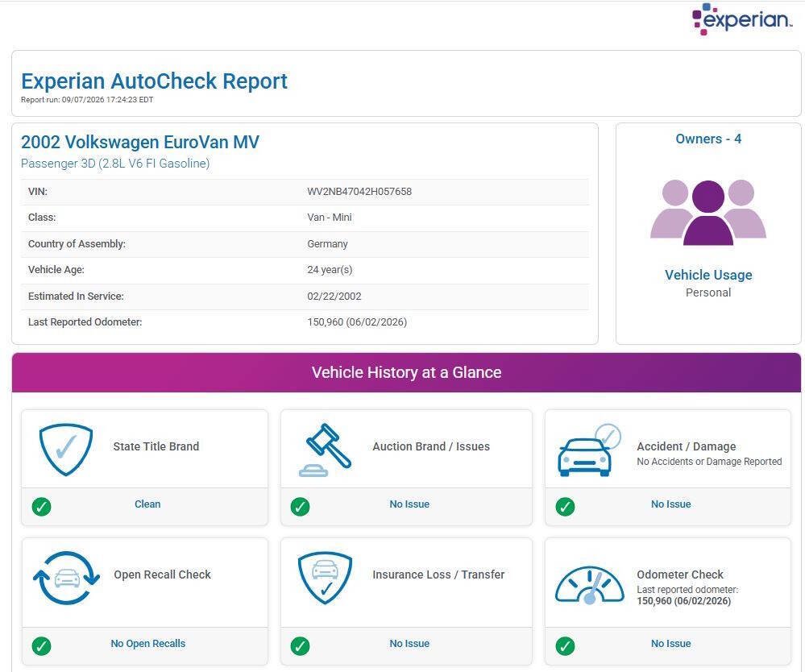Click the Open Recall Check arrows icon
Viewport: 805px width, 672px height.
(66, 578)
